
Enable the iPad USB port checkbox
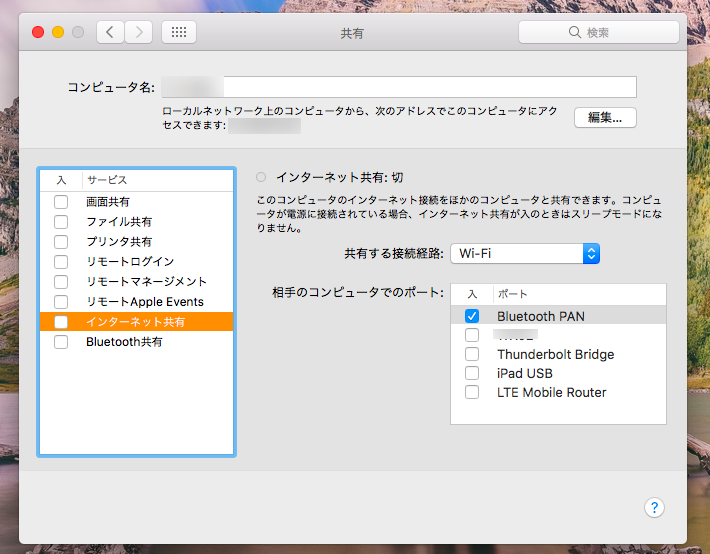click(x=472, y=373)
